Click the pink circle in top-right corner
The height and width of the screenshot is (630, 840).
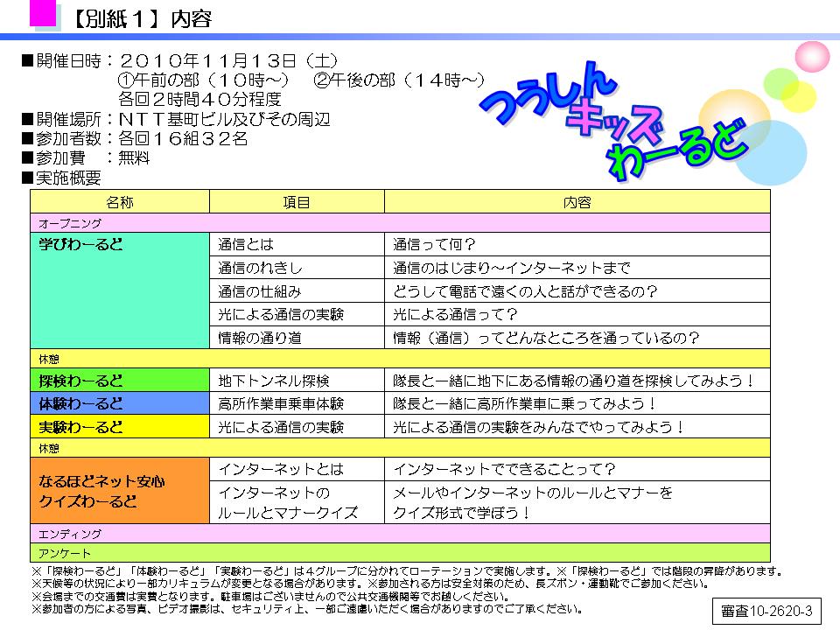(x=811, y=59)
